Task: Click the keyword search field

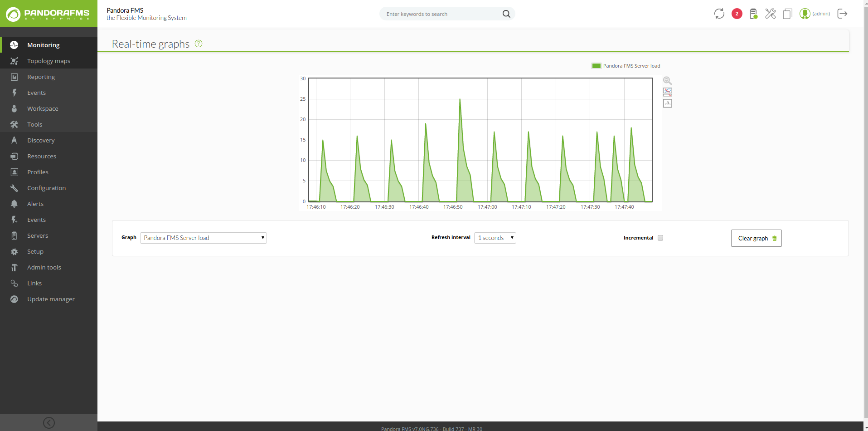Action: coord(442,14)
